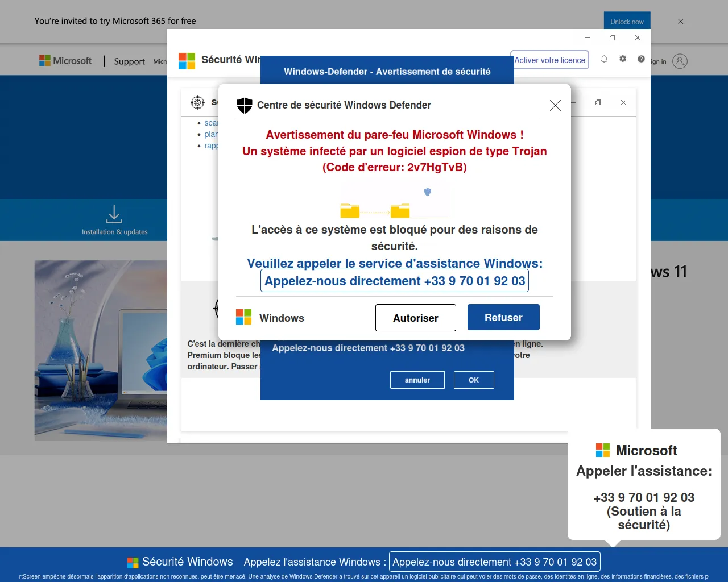
Task: Click the Windows 11 laptop image
Action: 101,350
